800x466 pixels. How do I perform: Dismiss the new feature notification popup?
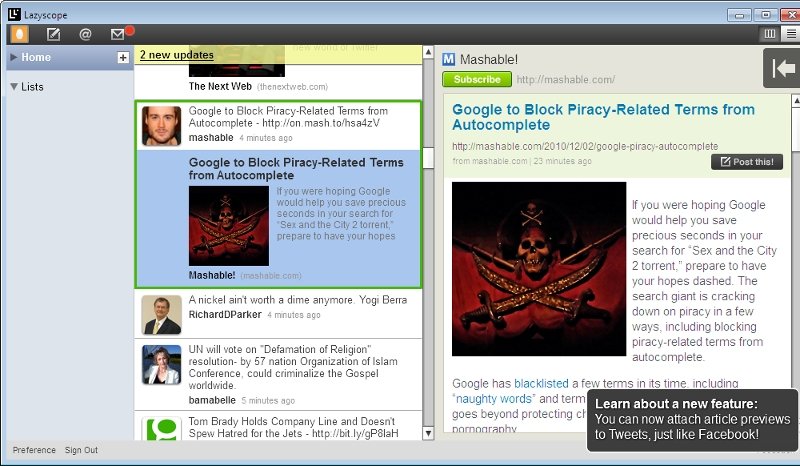(x=692, y=420)
